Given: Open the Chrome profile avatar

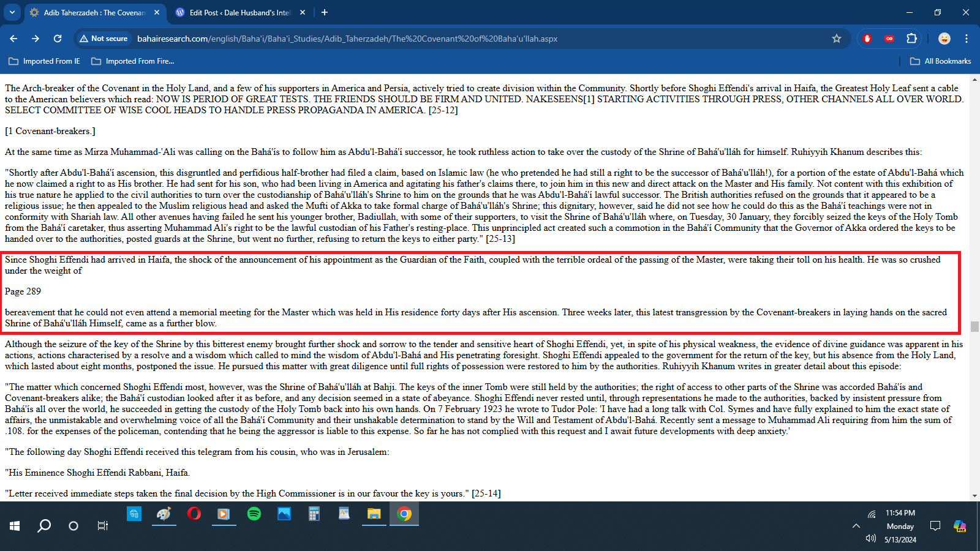Looking at the screenshot, I should tap(944, 39).
